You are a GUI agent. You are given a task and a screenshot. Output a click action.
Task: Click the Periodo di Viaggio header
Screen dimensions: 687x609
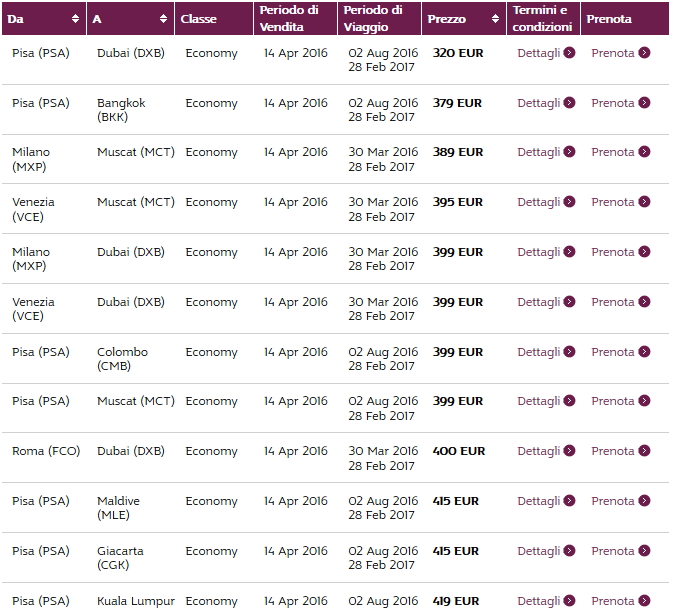point(372,18)
